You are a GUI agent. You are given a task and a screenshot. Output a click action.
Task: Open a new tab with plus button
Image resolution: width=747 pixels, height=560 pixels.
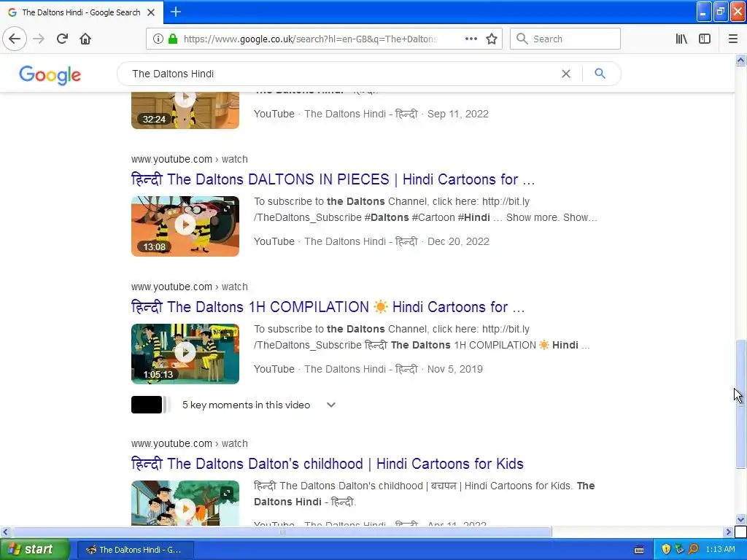point(176,12)
